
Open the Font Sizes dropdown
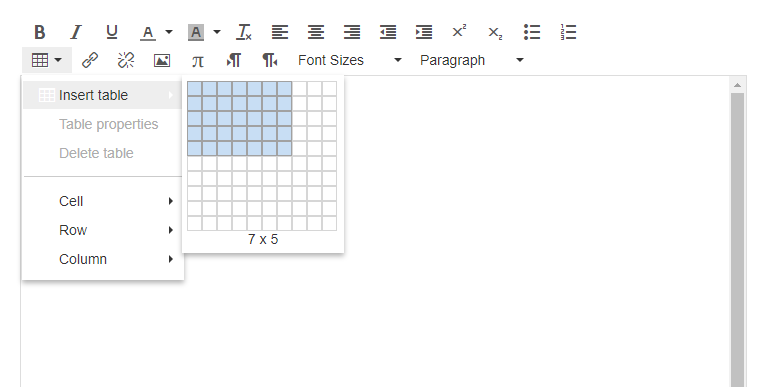coord(350,60)
